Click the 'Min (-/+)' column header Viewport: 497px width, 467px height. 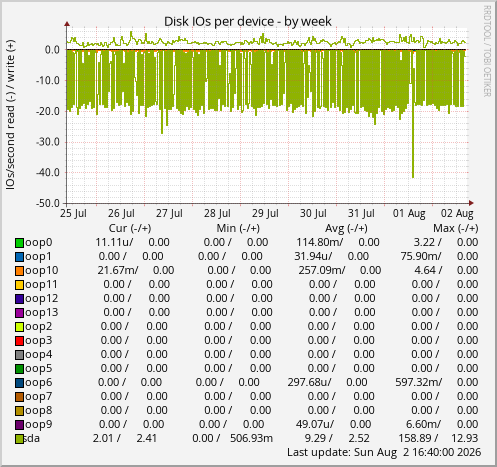pyautogui.click(x=238, y=228)
